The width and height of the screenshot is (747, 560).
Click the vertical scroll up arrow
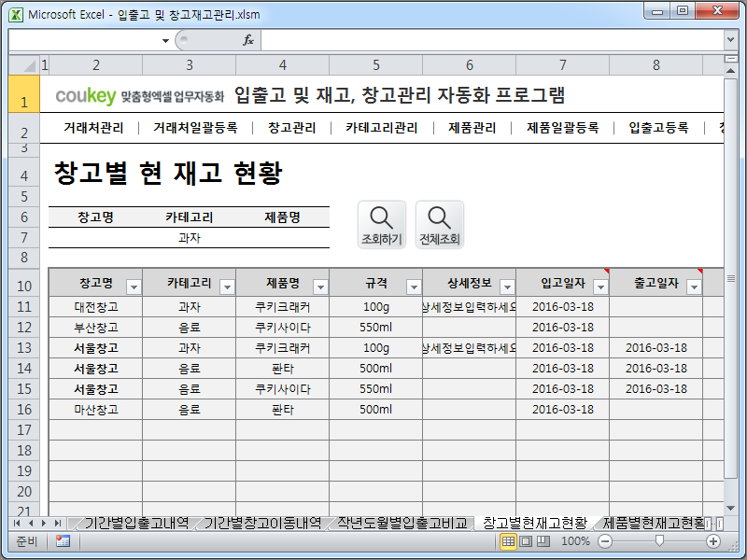coord(730,71)
